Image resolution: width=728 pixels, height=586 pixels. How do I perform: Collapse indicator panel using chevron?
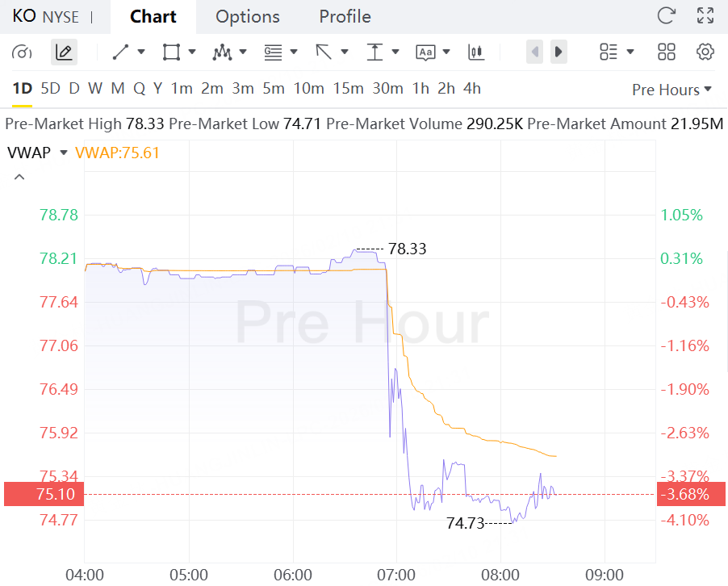tap(19, 177)
